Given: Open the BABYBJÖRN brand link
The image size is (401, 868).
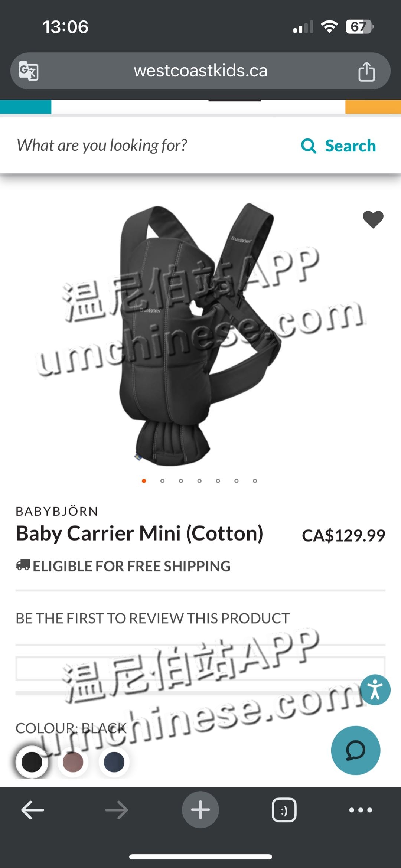Looking at the screenshot, I should (57, 512).
